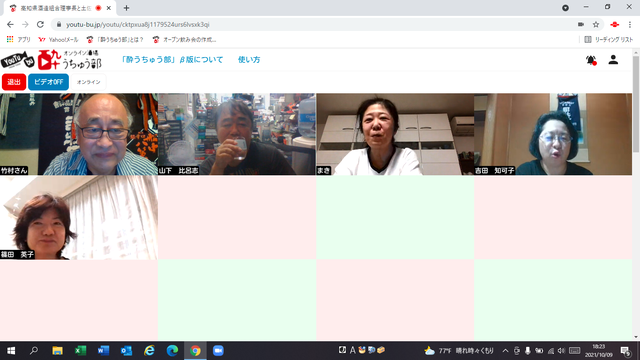This screenshot has width=640, height=360.
Task: Reload the page with refresh icon
Action: click(40, 24)
